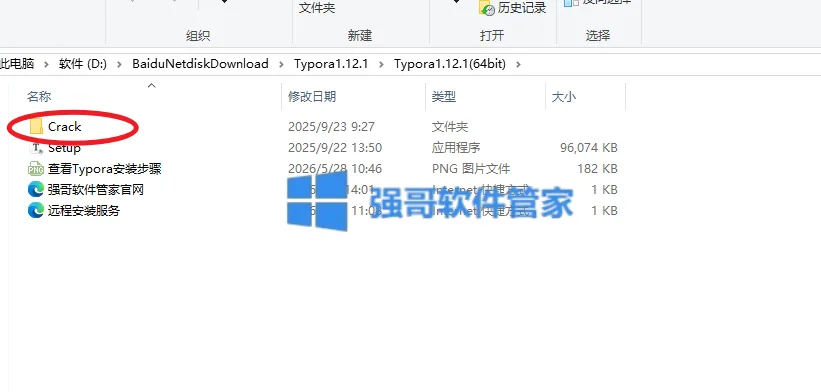Click the PNG 图片文件 type cell
The height and width of the screenshot is (392, 821).
[x=471, y=169]
